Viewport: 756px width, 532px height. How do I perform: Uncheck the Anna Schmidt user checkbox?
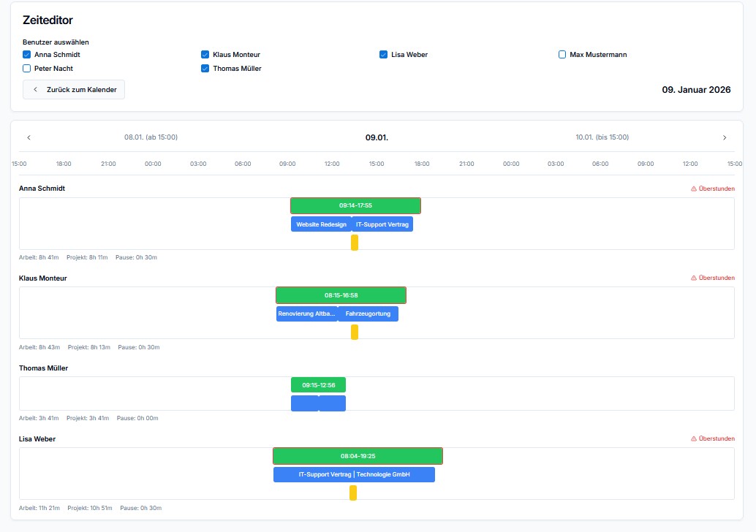pos(26,55)
